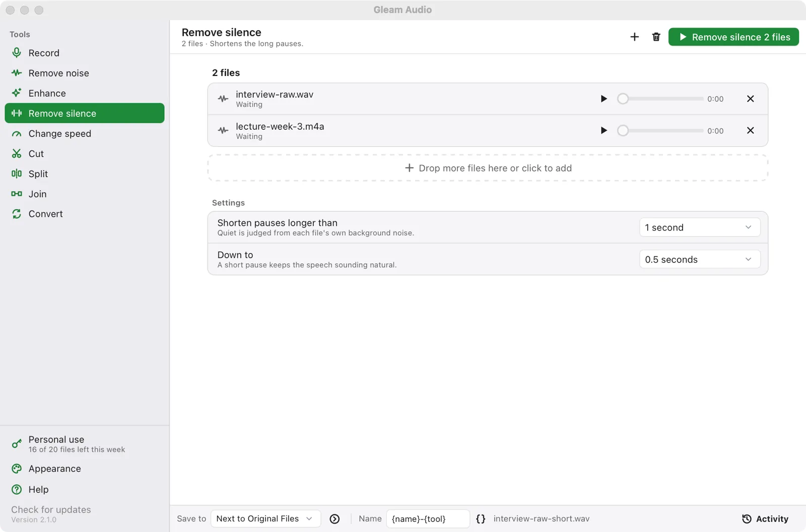
Task: Click the waveform icon beside lecture-week-3.m4a
Action: click(223, 130)
